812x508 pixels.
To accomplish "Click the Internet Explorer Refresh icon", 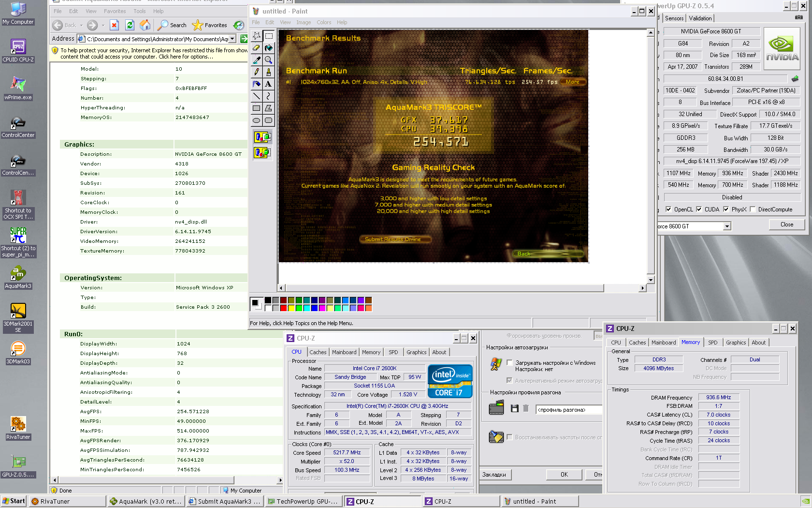I will (x=130, y=25).
